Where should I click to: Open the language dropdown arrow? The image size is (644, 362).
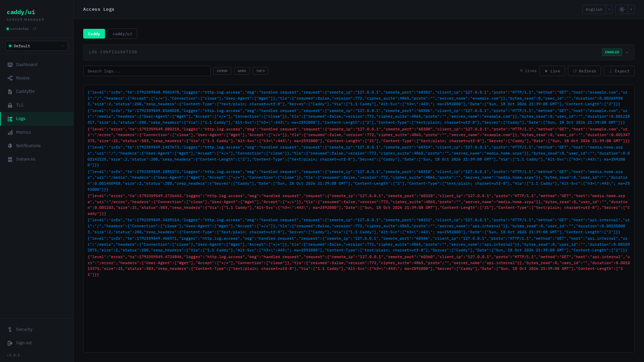[x=609, y=9]
